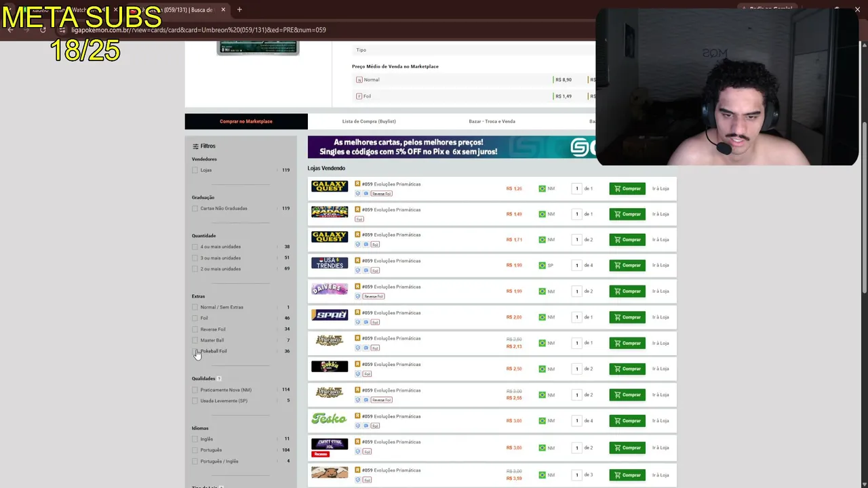Tick the Foil checkbox under Extras

click(195, 319)
